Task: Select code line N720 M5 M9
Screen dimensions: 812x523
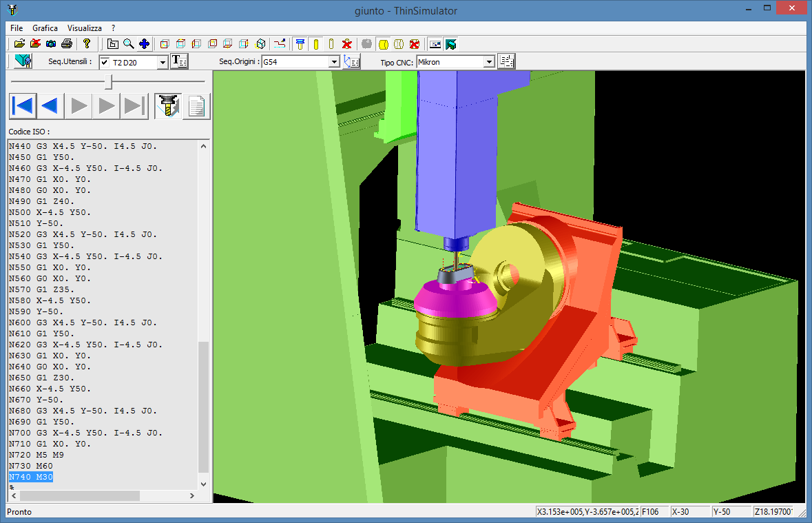Action: pyautogui.click(x=37, y=455)
